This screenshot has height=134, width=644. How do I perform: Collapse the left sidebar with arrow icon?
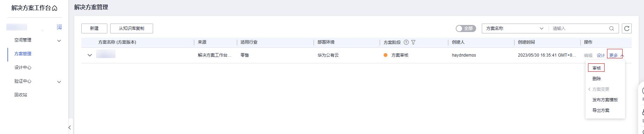click(x=70, y=127)
